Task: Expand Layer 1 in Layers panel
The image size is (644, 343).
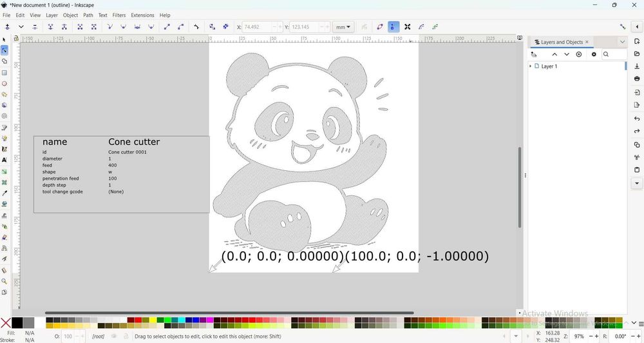Action: coord(530,66)
